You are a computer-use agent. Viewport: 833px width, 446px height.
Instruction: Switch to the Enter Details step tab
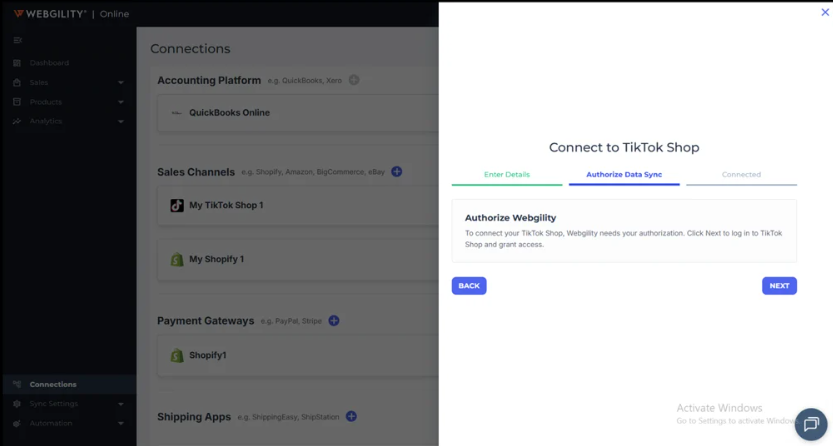(507, 175)
